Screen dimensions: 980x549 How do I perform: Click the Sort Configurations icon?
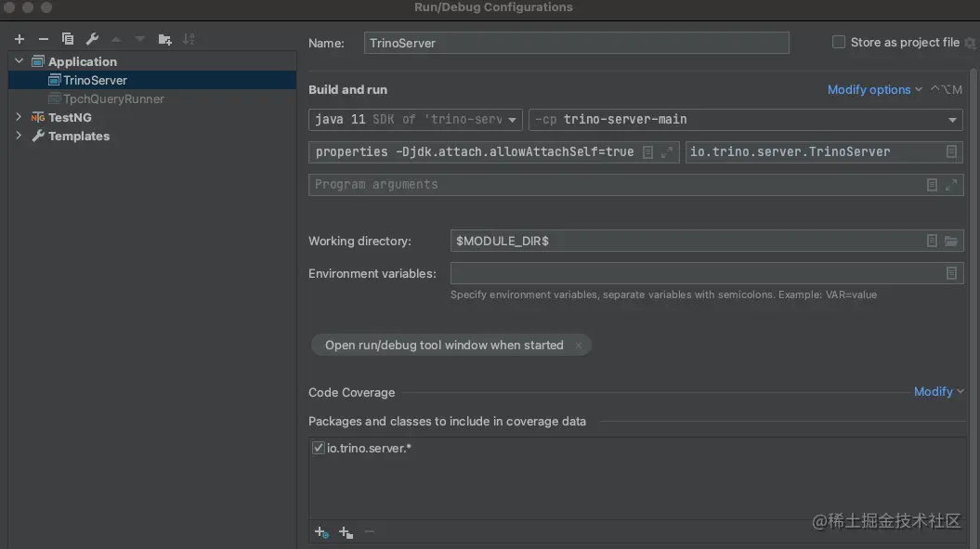[189, 39]
